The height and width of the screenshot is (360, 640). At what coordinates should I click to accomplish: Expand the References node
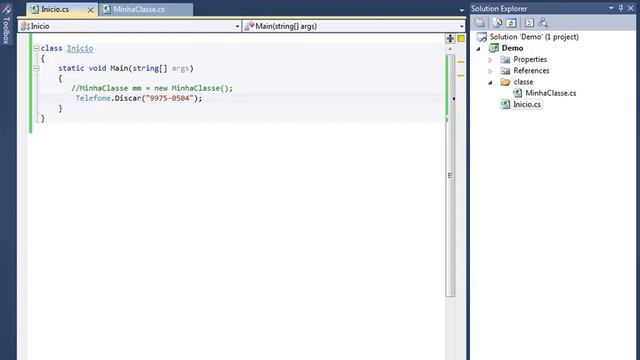(490, 71)
